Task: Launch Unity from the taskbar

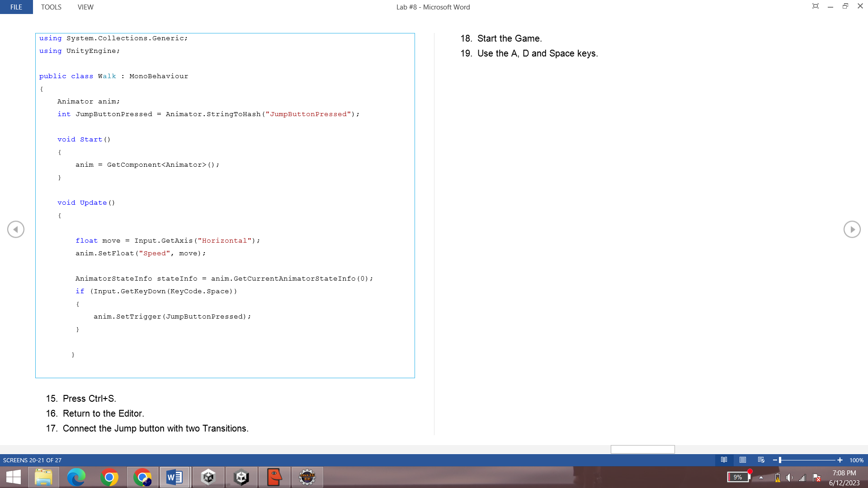Action: coord(208,477)
